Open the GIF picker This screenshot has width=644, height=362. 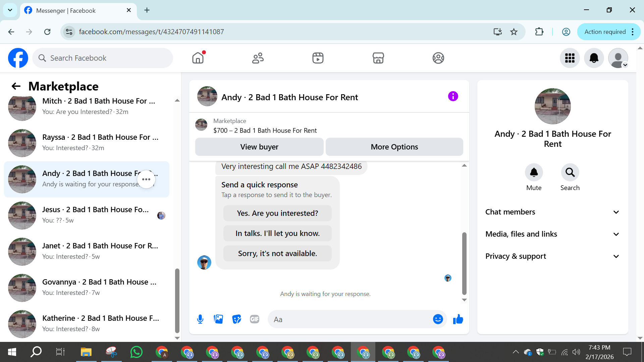click(x=255, y=319)
